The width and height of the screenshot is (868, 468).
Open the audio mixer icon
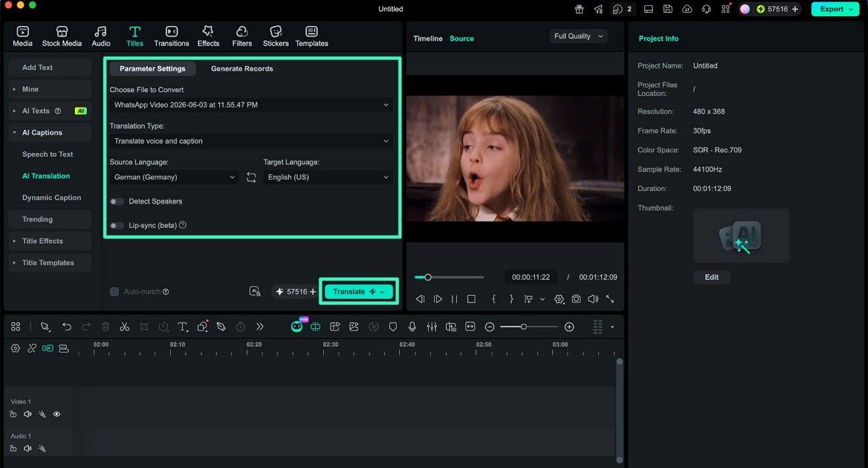432,326
